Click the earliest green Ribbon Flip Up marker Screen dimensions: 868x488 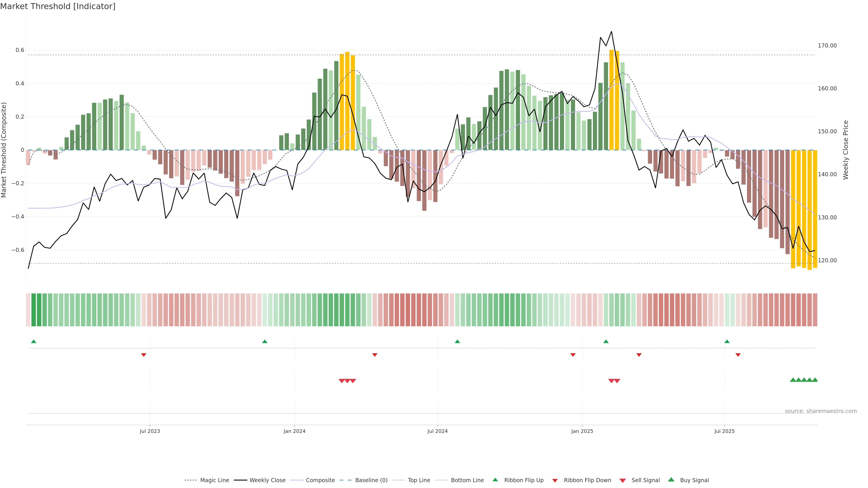(x=33, y=342)
